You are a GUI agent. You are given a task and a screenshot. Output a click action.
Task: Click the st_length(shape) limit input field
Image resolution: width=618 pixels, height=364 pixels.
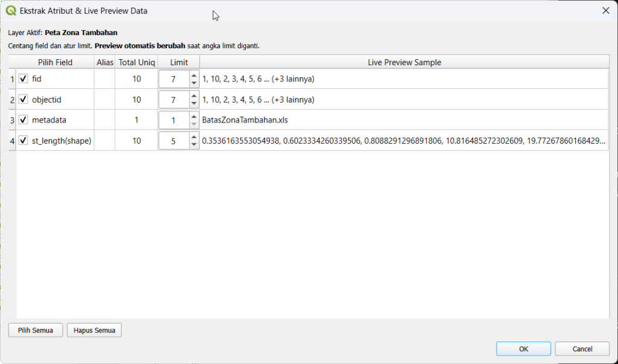coord(174,141)
